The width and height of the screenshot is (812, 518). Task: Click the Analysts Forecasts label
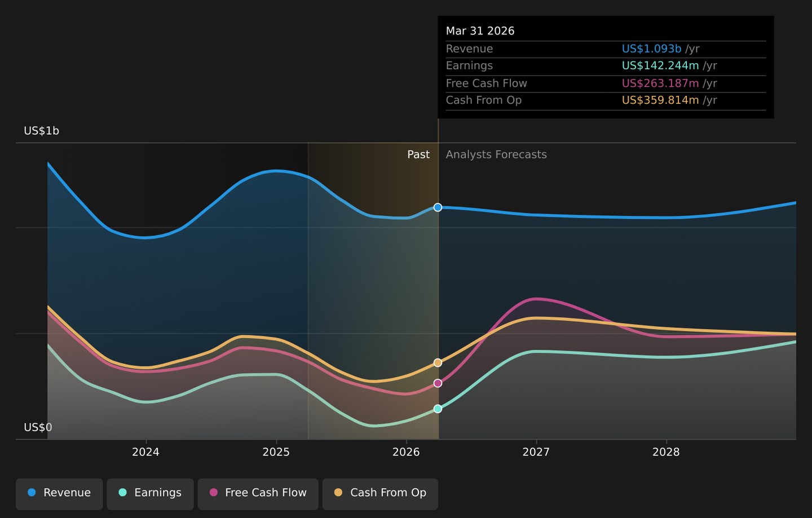(496, 154)
